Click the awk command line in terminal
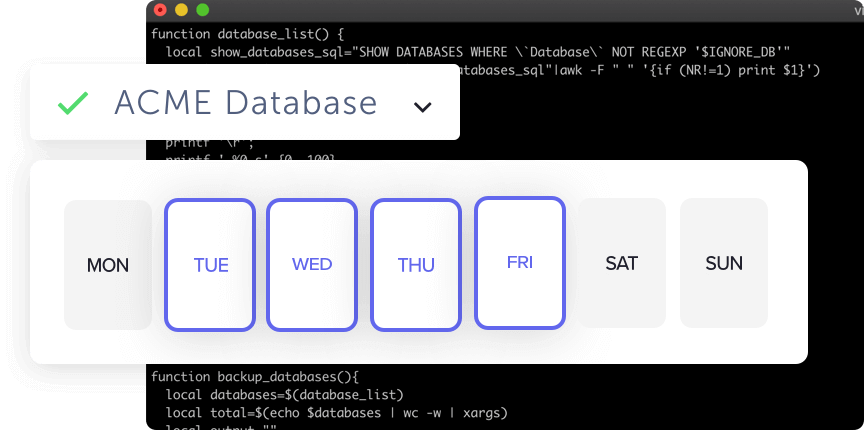864x430 pixels. [640, 70]
